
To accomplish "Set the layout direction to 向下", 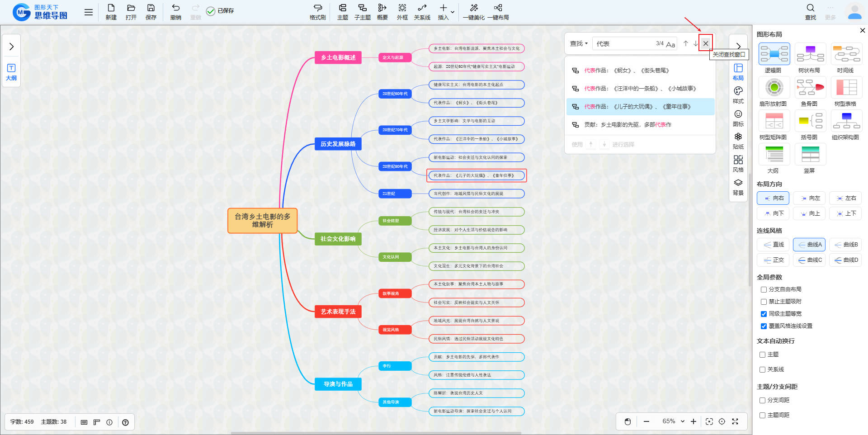I will (773, 213).
